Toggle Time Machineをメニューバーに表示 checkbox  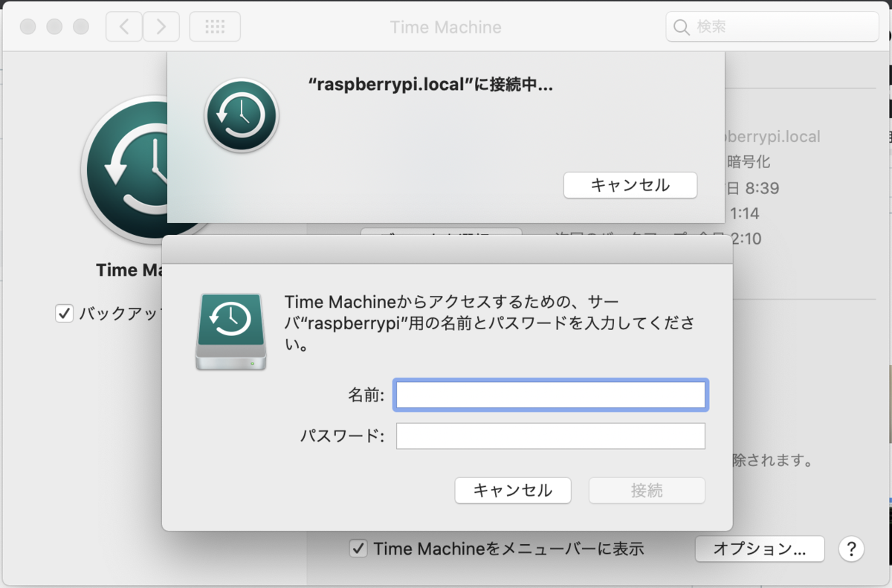358,549
